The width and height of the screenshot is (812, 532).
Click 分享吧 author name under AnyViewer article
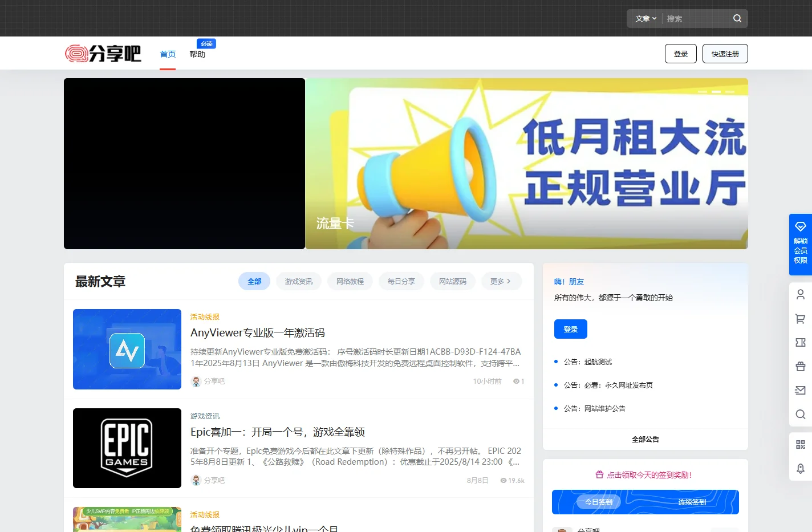[214, 381]
